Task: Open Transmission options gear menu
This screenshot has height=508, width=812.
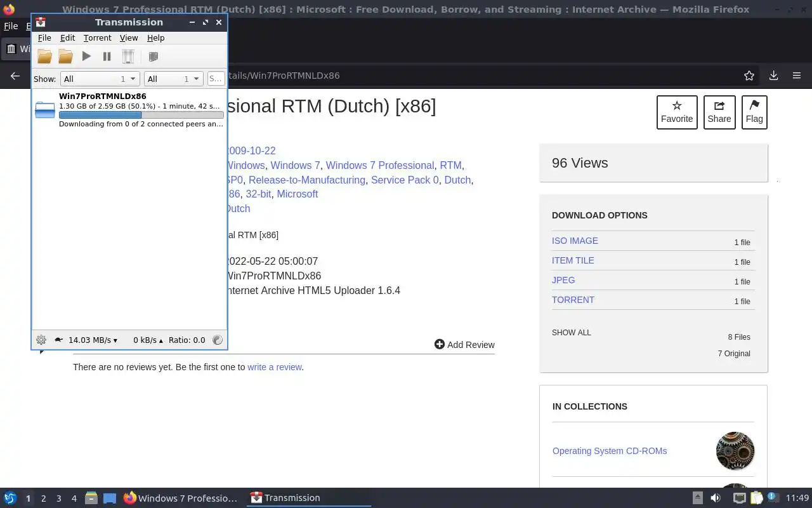Action: [x=41, y=340]
